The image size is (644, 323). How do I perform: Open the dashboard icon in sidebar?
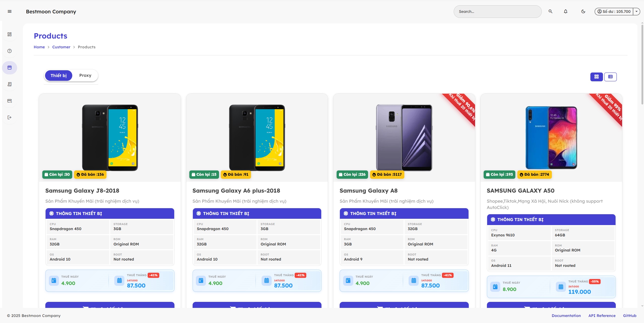click(x=10, y=34)
